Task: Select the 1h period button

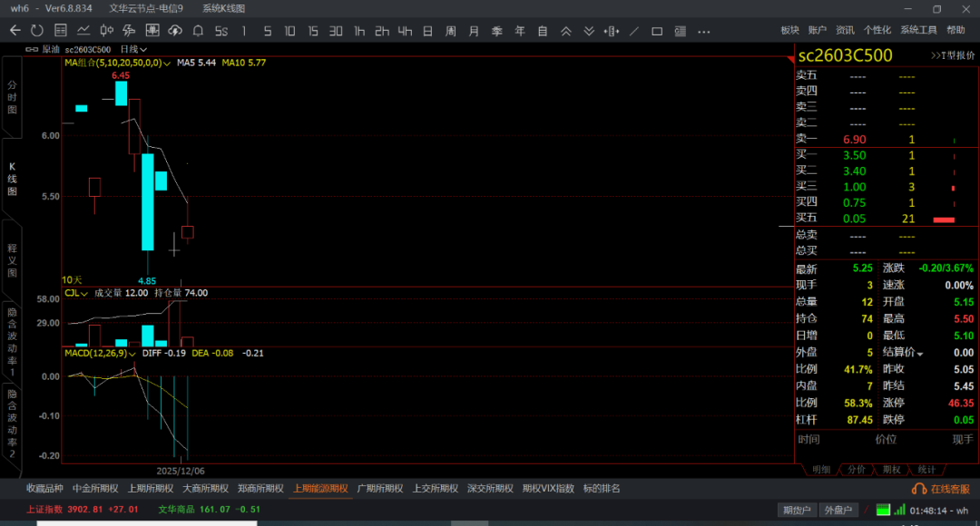Action: click(359, 31)
